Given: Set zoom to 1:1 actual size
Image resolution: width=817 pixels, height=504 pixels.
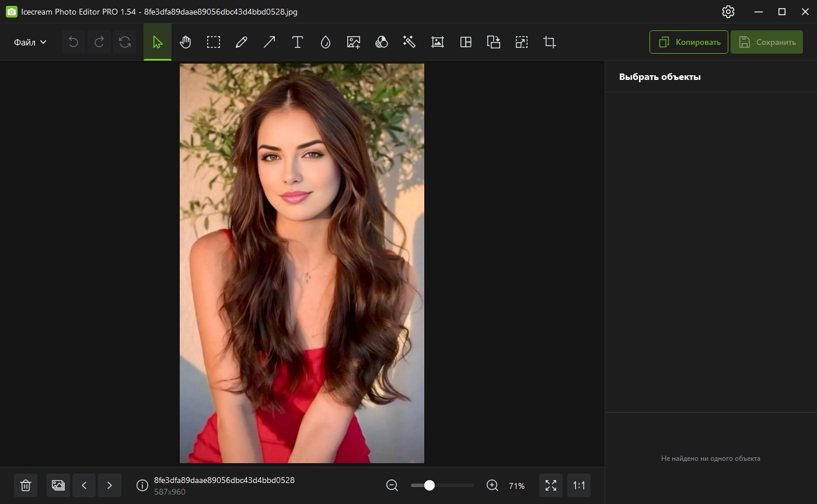Looking at the screenshot, I should [578, 485].
